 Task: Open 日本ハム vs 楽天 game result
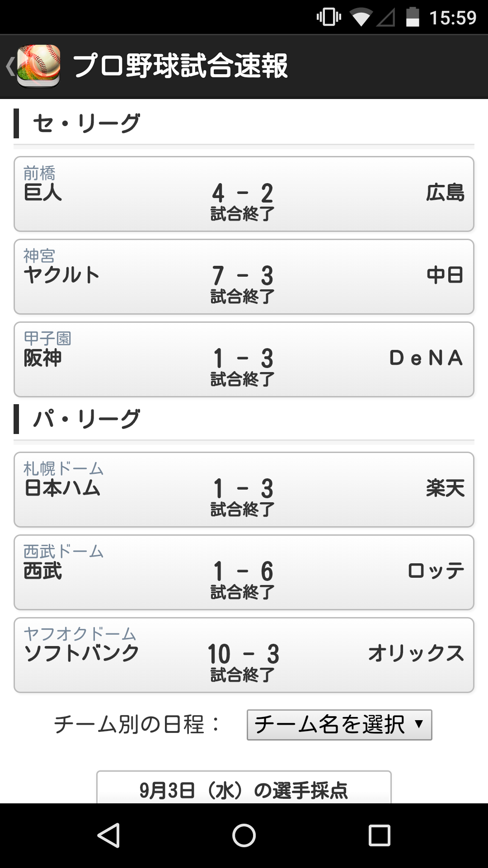pos(244,490)
